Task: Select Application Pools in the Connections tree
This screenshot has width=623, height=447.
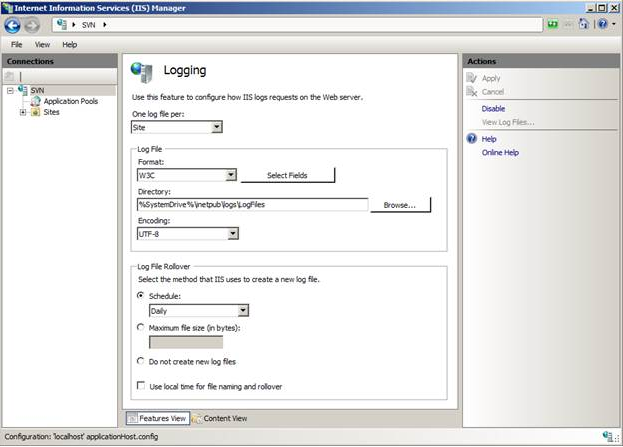Action: (71, 101)
